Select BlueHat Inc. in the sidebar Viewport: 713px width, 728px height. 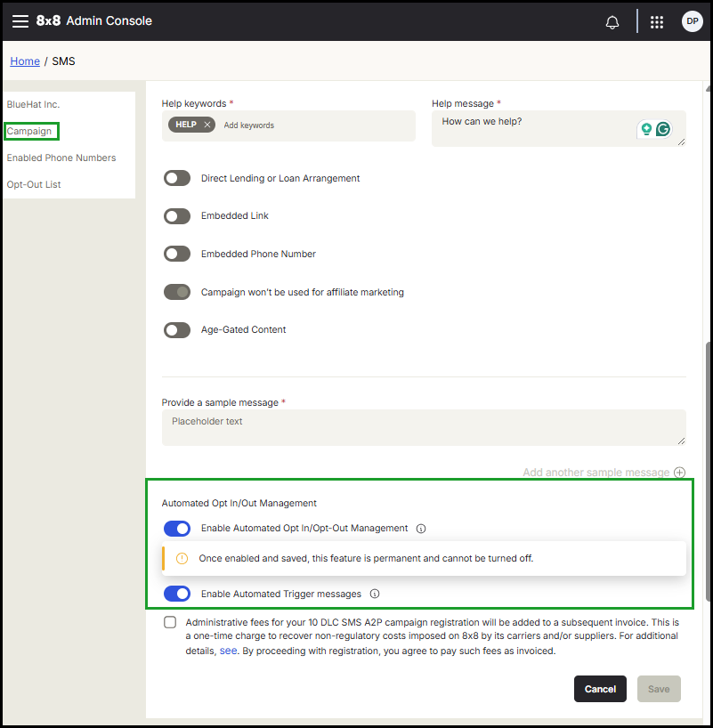click(33, 104)
